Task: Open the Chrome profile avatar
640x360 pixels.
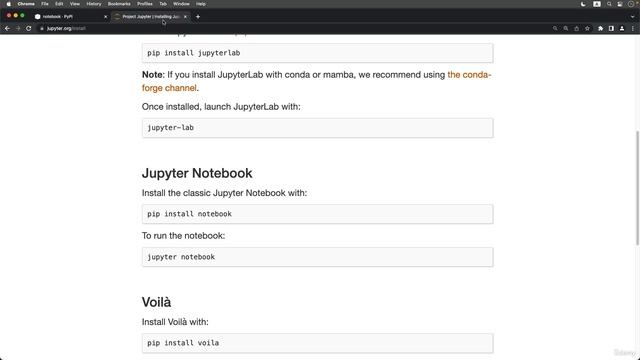Action: [622, 29]
